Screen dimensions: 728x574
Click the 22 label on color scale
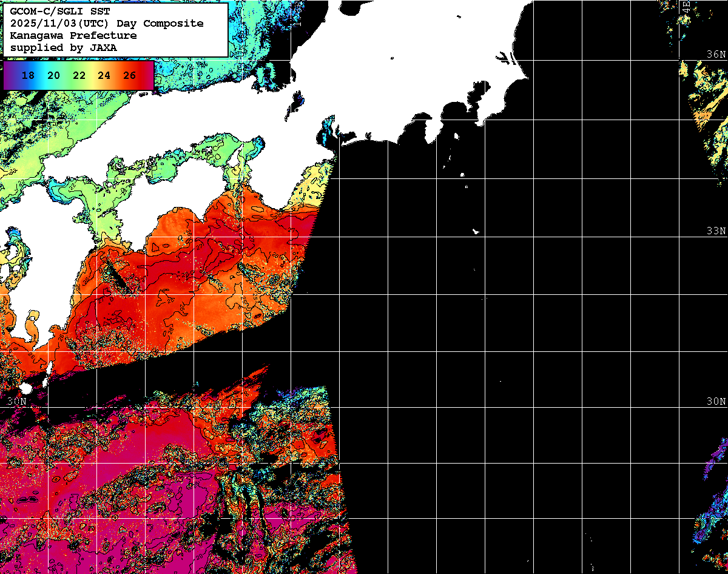coord(79,76)
